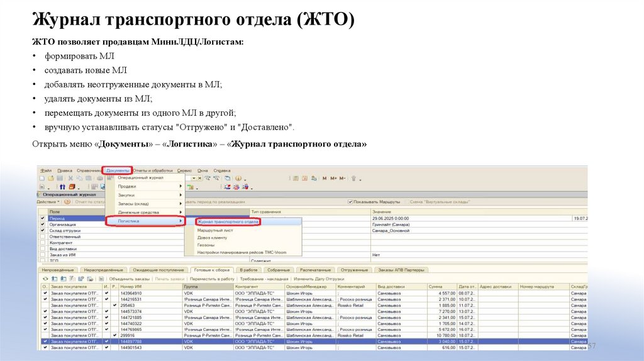
Task: Click the Save diskette toolbar icon
Action: (x=60, y=178)
